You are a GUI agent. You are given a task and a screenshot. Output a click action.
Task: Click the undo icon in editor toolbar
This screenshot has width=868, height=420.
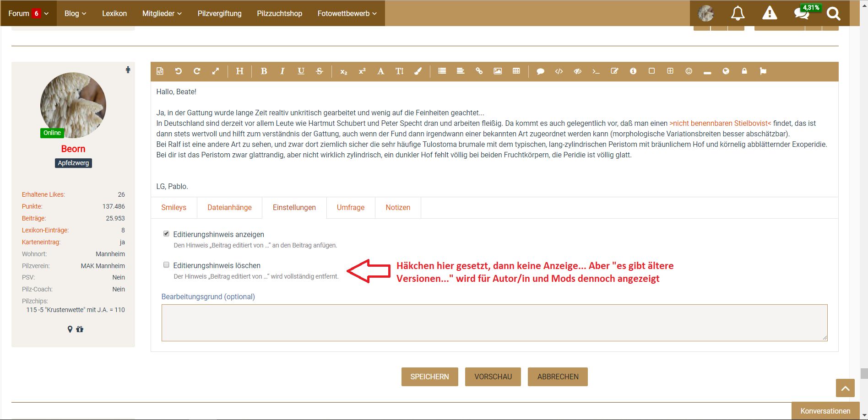pos(179,71)
